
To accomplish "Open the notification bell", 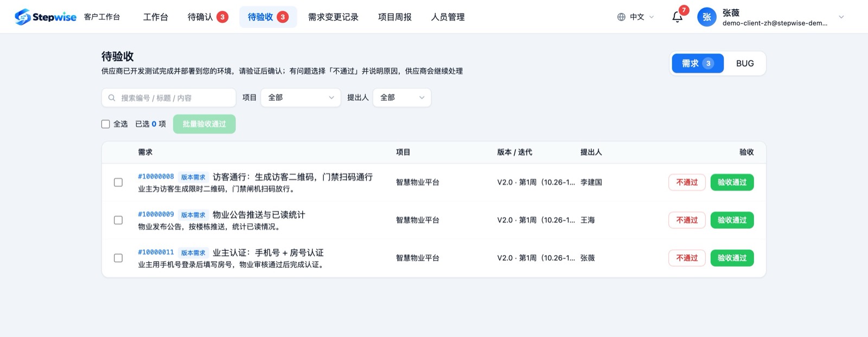I will [x=677, y=17].
